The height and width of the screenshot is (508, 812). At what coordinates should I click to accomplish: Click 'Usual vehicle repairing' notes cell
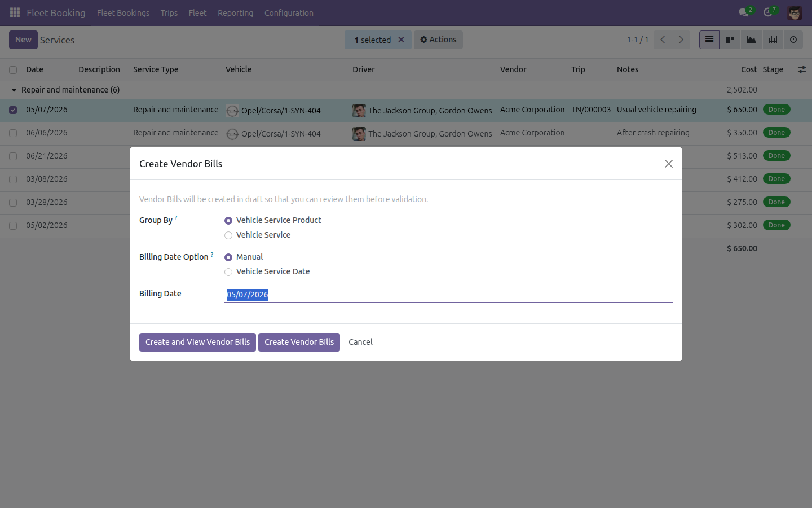[656, 110]
